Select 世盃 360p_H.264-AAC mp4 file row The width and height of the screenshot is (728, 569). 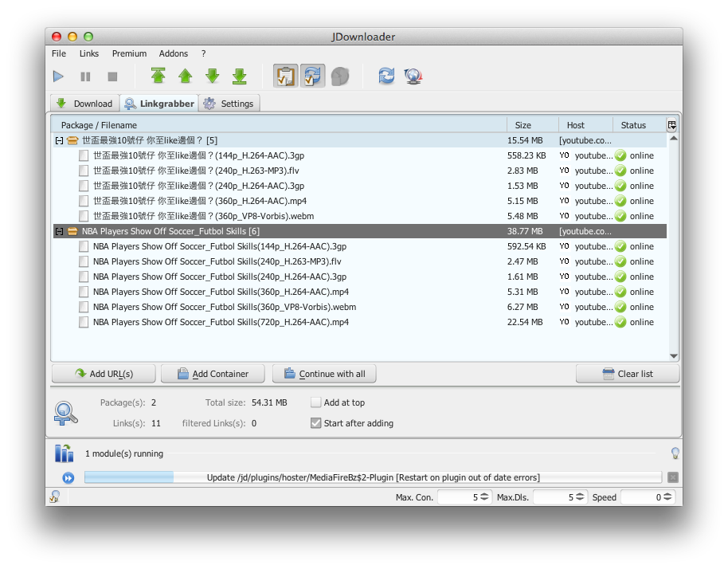tap(360, 201)
